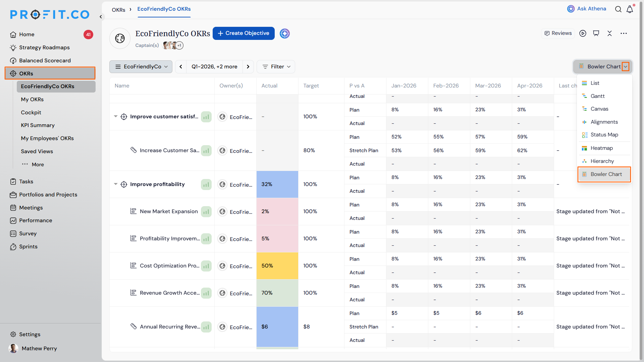Select OKRs in the sidebar
Viewport: 644px width, 362px height.
(50, 73)
